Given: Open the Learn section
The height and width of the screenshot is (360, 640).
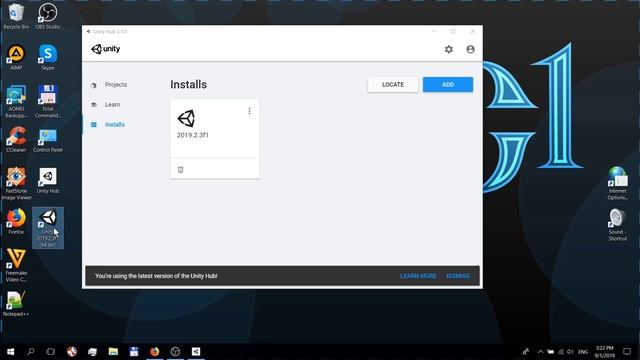Looking at the screenshot, I should [112, 104].
